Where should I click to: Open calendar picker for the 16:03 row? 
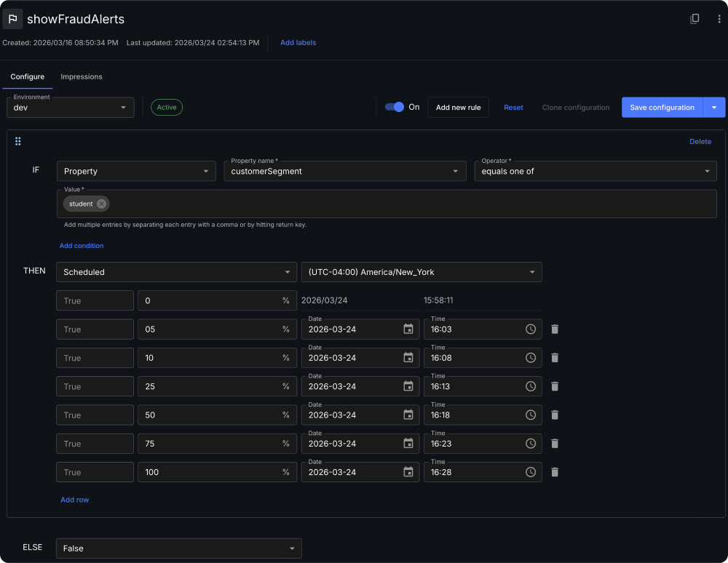pyautogui.click(x=408, y=330)
